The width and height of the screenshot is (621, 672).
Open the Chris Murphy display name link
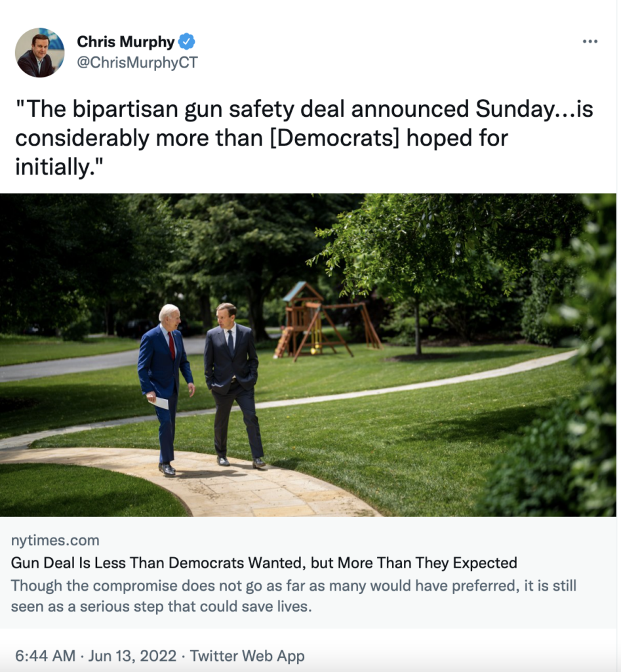(x=125, y=41)
